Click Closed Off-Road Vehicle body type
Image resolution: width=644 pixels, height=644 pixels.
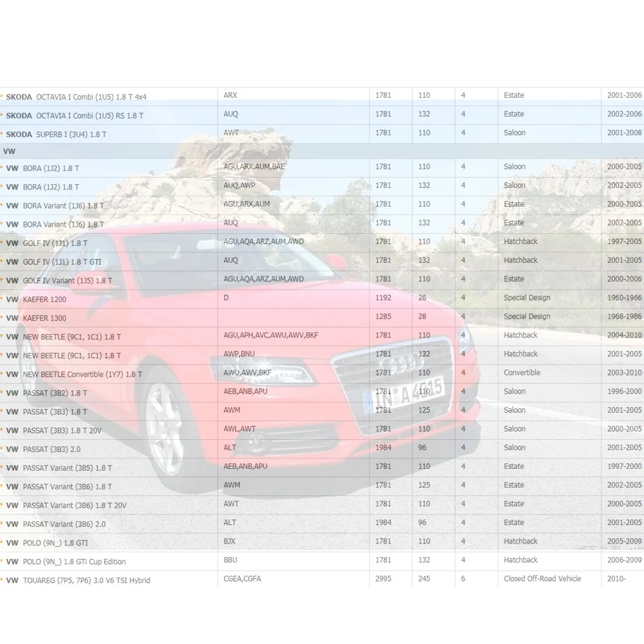[x=542, y=579]
